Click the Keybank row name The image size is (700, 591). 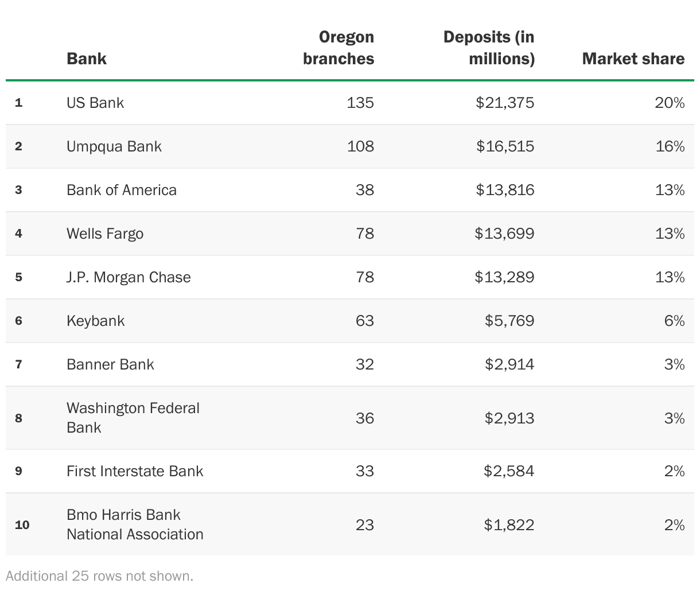click(95, 321)
